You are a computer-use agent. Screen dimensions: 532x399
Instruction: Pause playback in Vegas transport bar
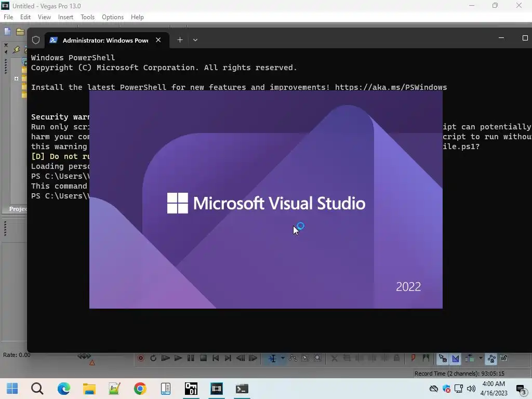pyautogui.click(x=191, y=358)
